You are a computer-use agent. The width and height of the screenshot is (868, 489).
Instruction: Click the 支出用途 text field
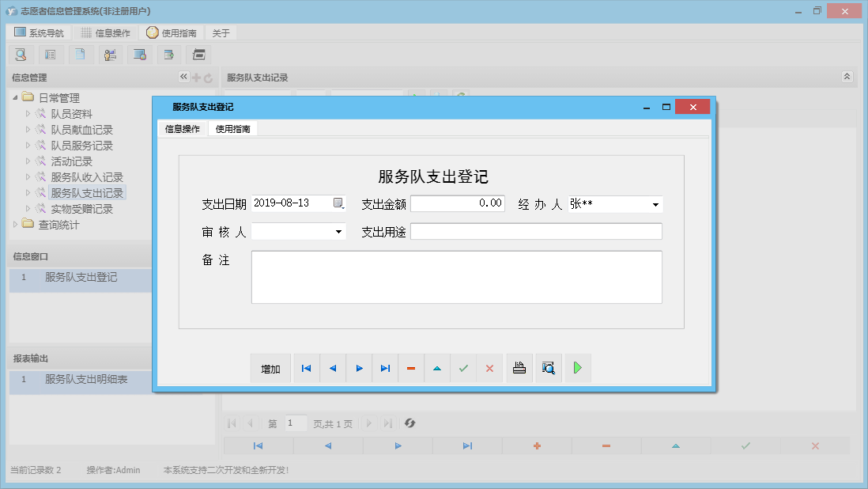tap(536, 231)
